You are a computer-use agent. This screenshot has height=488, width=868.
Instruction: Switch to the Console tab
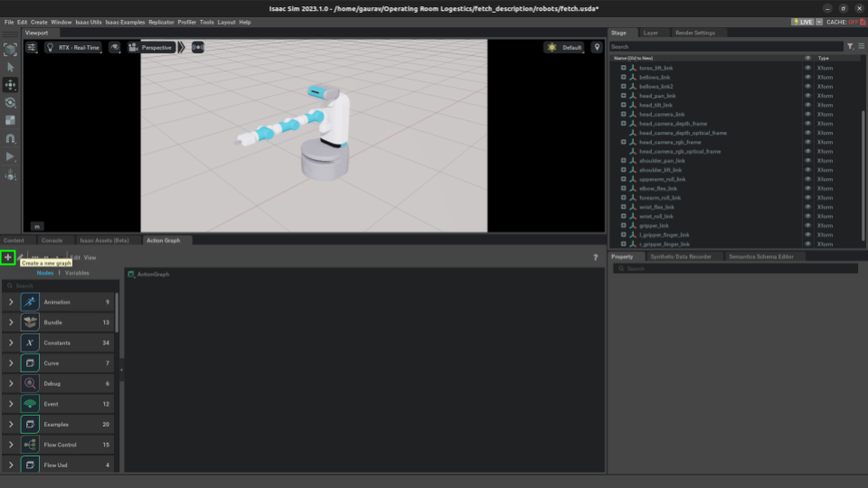(x=52, y=240)
